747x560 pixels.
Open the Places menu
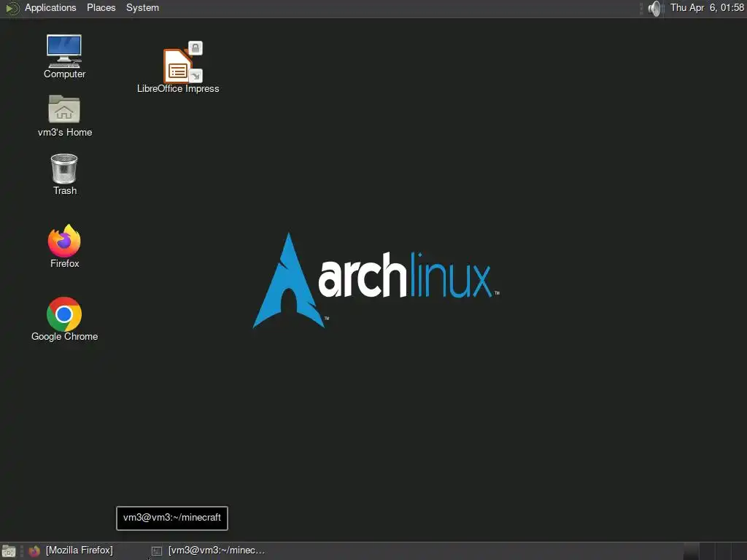click(101, 8)
